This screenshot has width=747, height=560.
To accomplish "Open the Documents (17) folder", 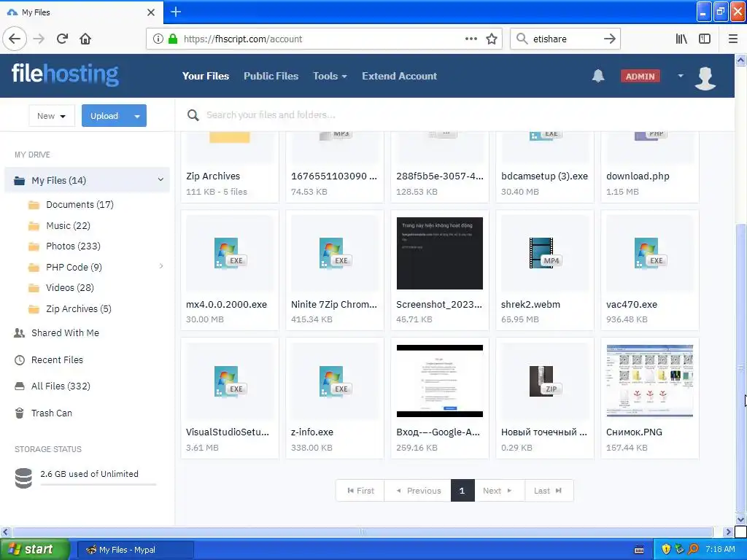I will 80,205.
